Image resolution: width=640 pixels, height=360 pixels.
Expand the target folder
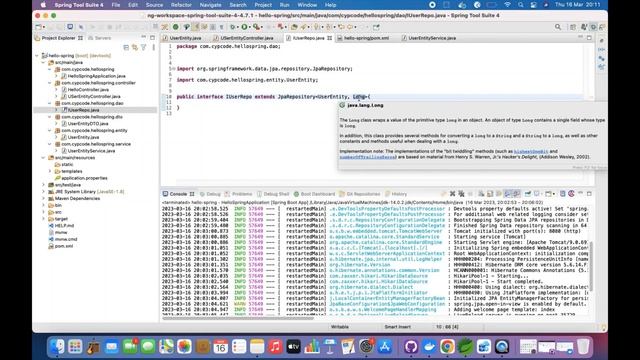tap(44, 219)
